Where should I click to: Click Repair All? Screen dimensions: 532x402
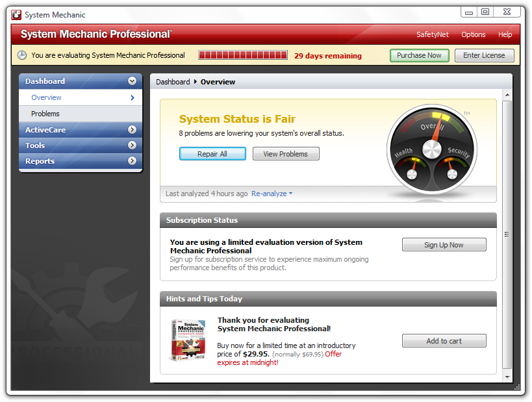212,154
